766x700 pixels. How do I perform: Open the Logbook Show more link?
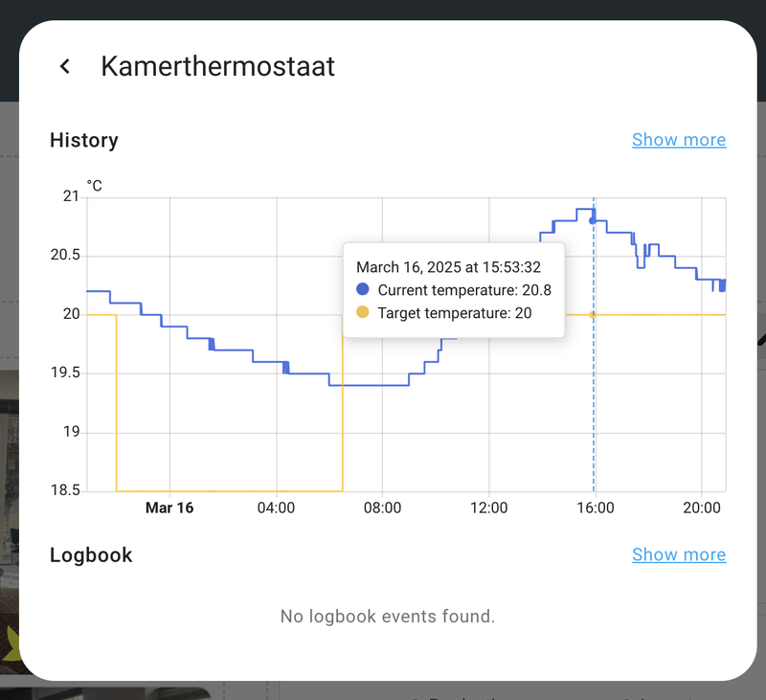point(679,554)
